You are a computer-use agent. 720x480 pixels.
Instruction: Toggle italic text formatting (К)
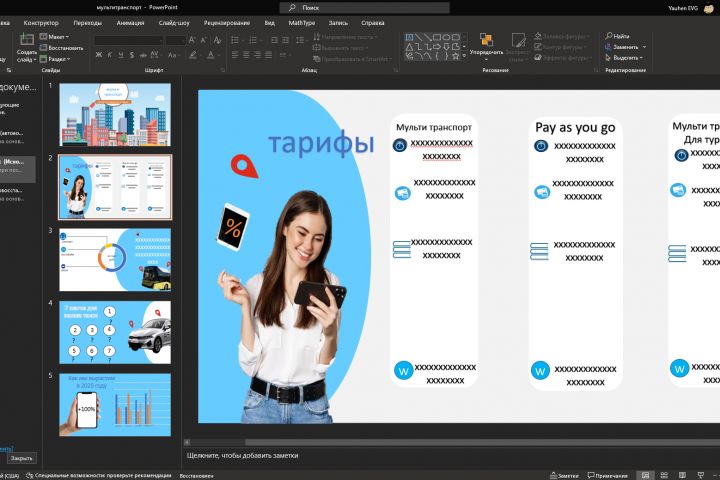(110, 54)
